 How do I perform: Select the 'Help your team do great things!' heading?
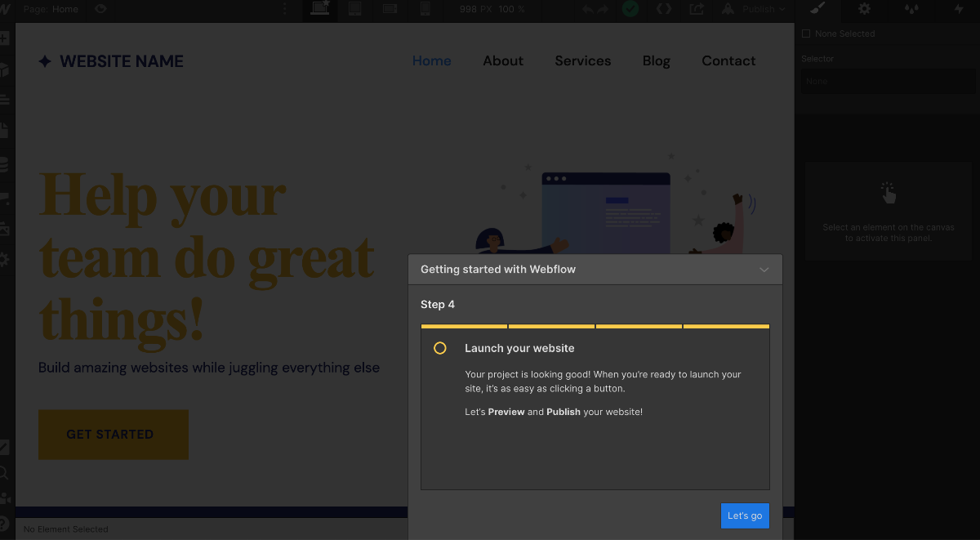[207, 257]
